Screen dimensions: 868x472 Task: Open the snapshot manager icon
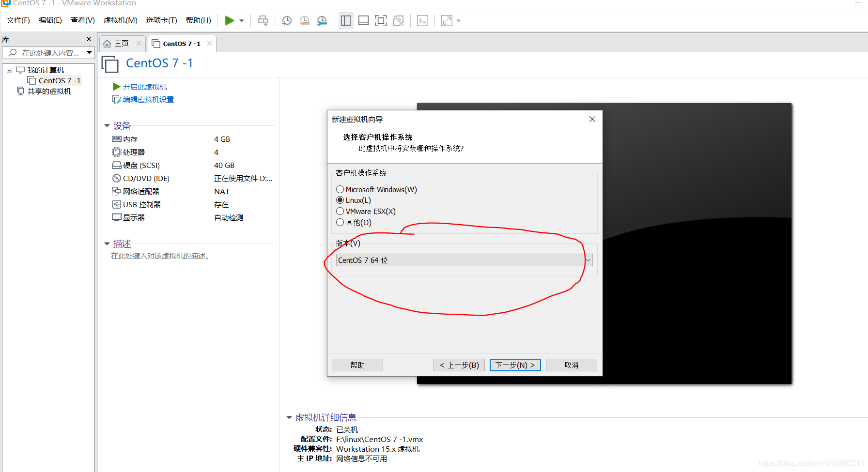(x=322, y=20)
